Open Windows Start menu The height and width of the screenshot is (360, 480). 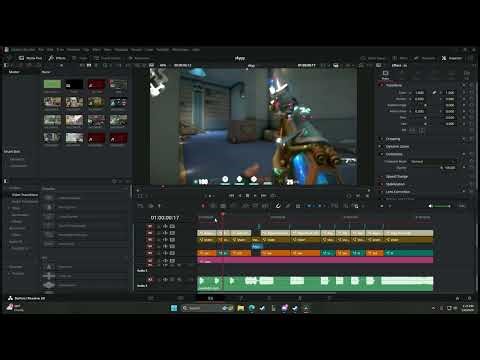coord(174,308)
